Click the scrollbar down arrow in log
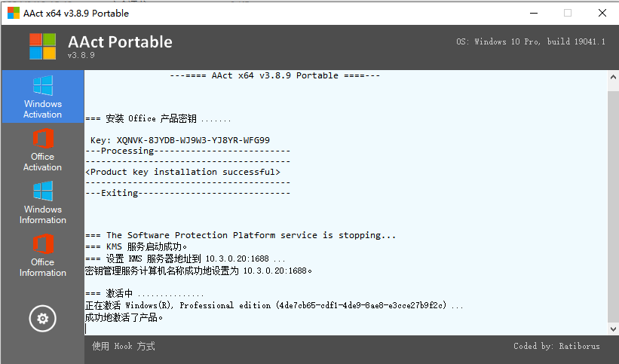Screen dimensions: 619x364 (x=613, y=329)
